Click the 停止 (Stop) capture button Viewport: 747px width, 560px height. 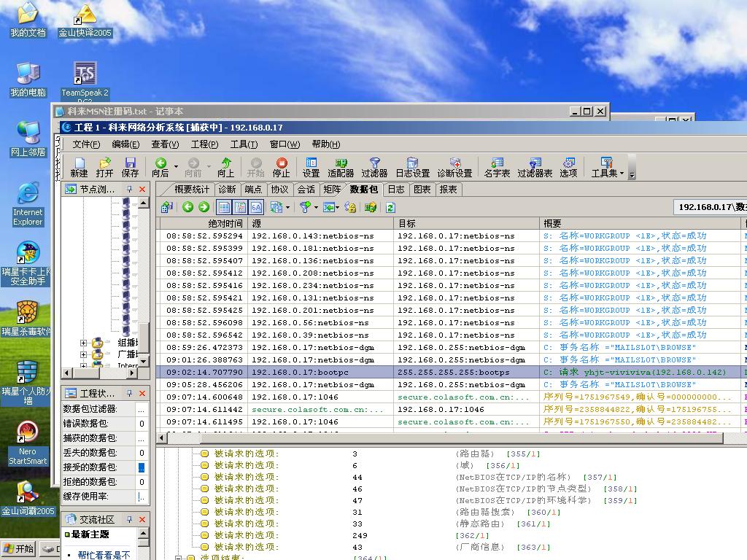[281, 167]
